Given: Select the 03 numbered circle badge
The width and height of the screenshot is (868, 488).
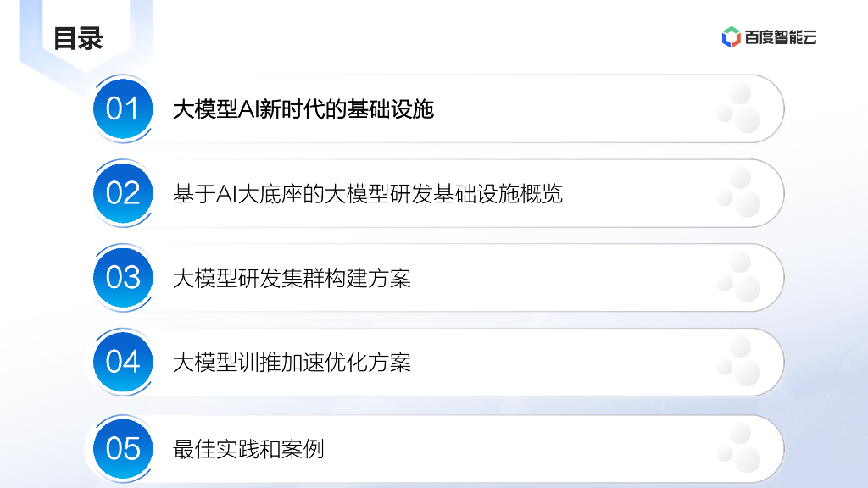Looking at the screenshot, I should (x=123, y=277).
